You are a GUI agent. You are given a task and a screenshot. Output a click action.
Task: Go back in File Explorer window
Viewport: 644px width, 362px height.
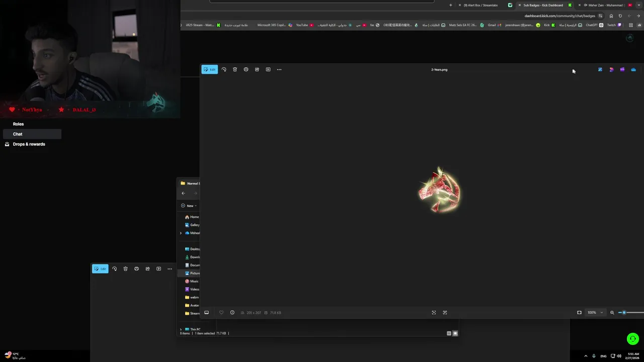[x=183, y=193]
